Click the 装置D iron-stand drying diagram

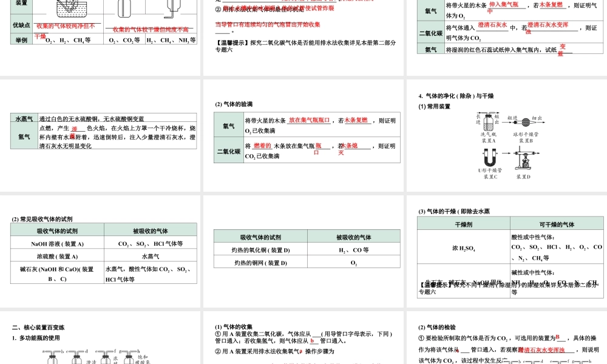click(x=524, y=158)
